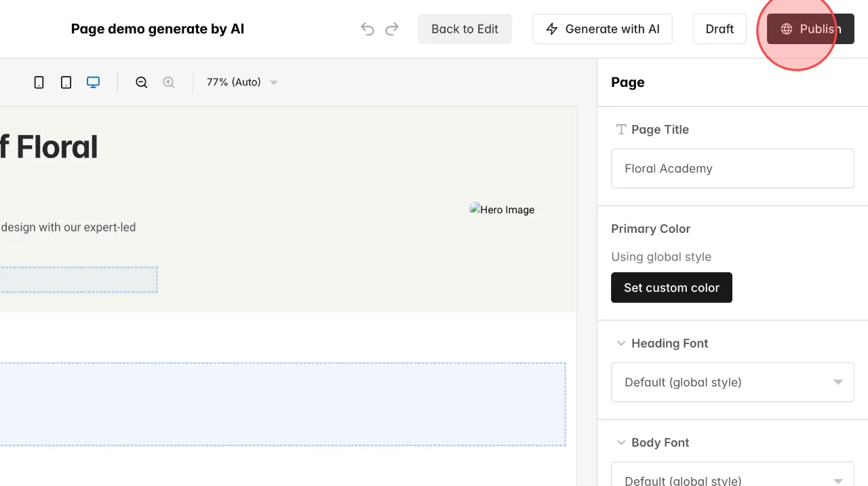
Task: Click Generate with AI button
Action: (x=602, y=29)
